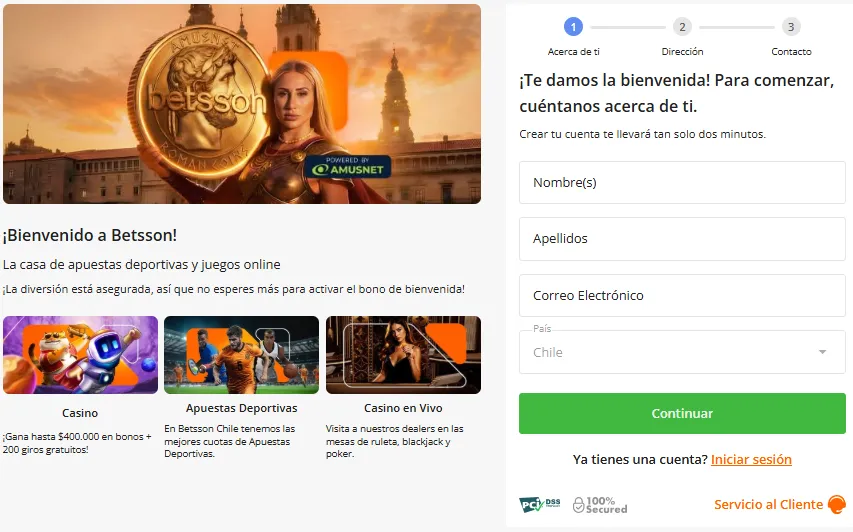Click the 100% Secured lock badge
Viewport: 853px width, 532px height.
point(599,505)
